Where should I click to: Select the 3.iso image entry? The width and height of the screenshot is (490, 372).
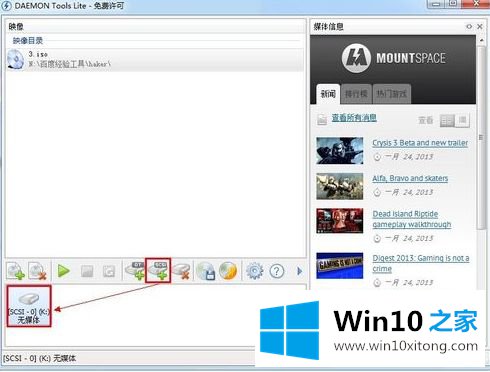(155, 59)
